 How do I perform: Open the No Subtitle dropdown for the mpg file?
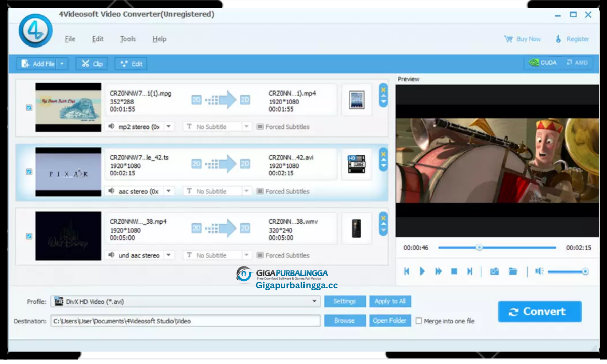pyautogui.click(x=217, y=127)
